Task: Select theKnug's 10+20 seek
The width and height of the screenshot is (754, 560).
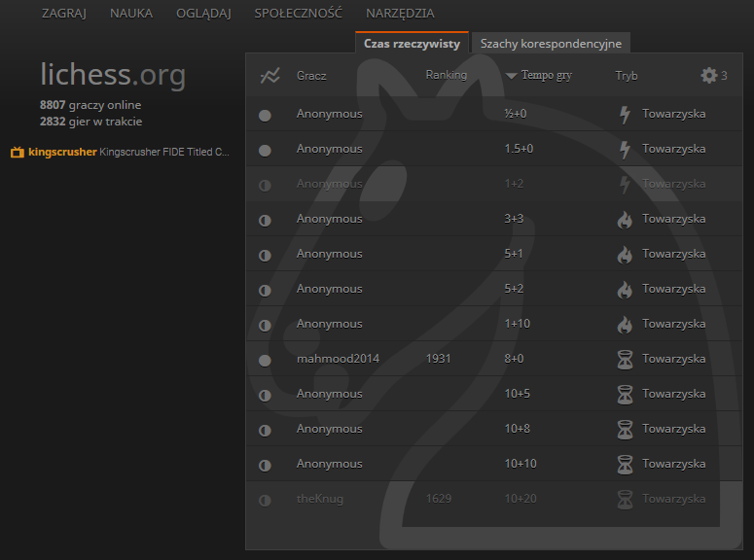Action: tap(494, 499)
